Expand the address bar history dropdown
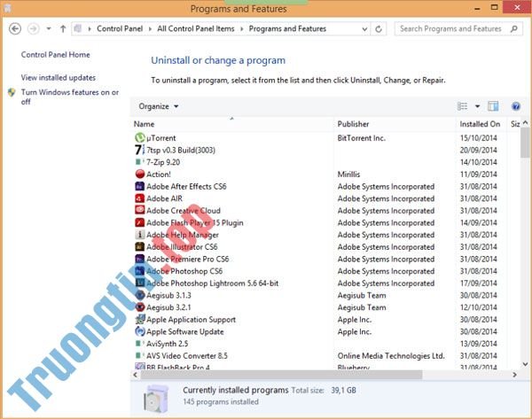 (x=364, y=29)
